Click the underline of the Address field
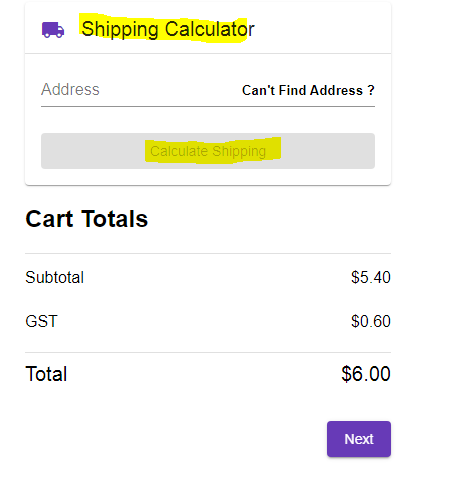This screenshot has width=458, height=480. click(x=208, y=106)
